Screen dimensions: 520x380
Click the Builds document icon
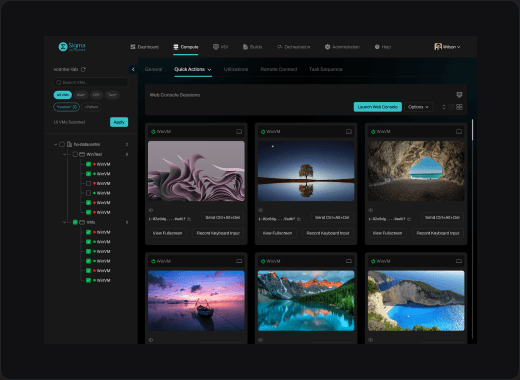pos(245,47)
